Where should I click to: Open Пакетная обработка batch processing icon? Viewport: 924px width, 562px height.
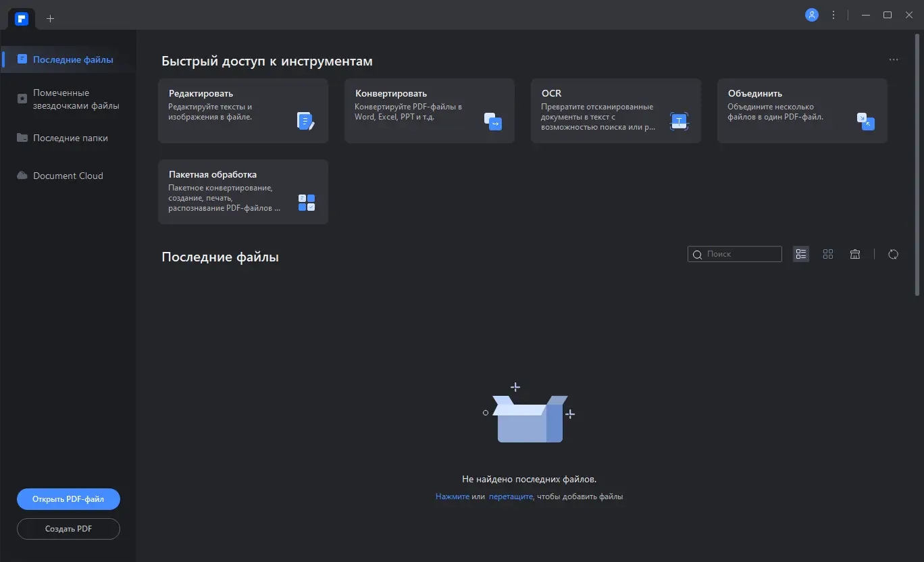click(x=306, y=201)
